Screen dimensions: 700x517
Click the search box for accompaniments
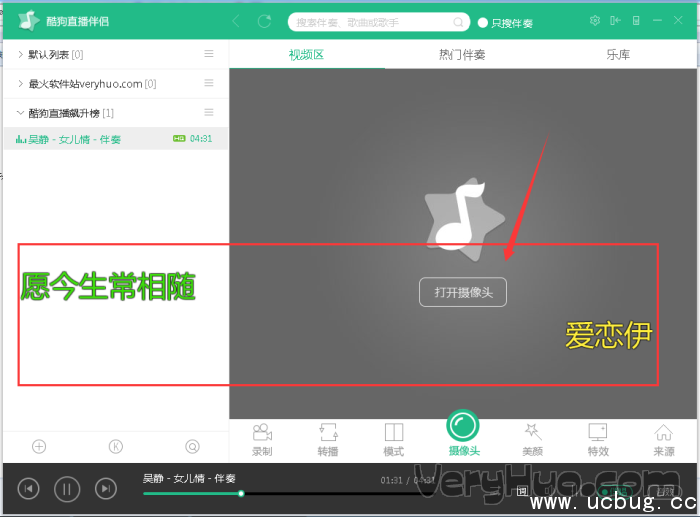point(372,22)
